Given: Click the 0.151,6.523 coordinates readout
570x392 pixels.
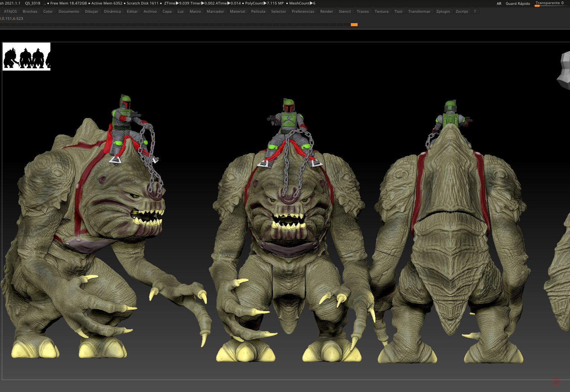Looking at the screenshot, I should pos(12,18).
